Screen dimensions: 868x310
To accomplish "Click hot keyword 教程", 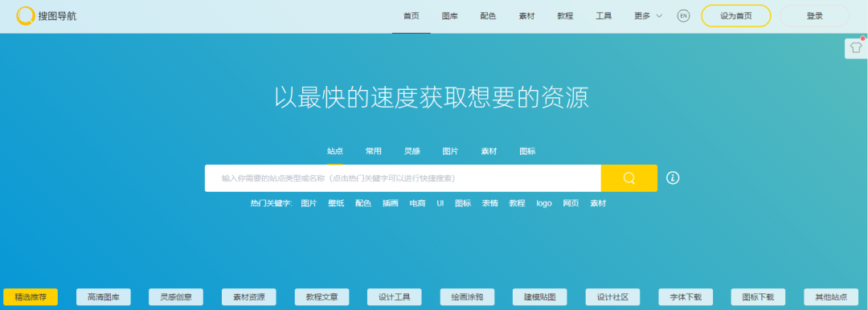I will pyautogui.click(x=517, y=204).
